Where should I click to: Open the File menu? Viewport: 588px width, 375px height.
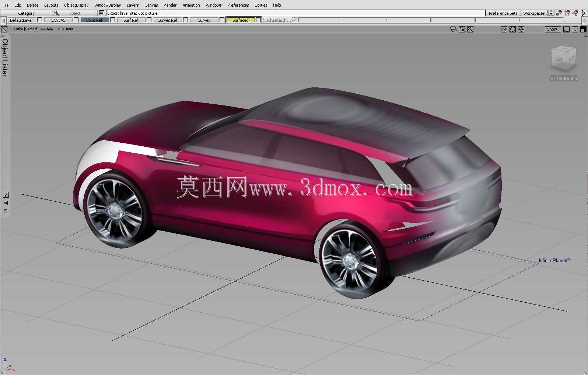click(x=6, y=5)
